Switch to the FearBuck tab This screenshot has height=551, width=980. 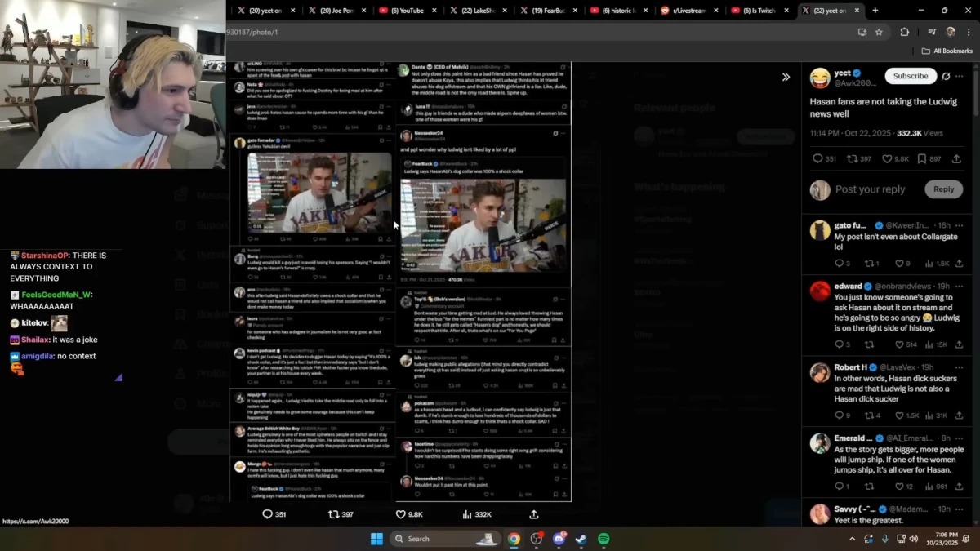[x=548, y=11]
